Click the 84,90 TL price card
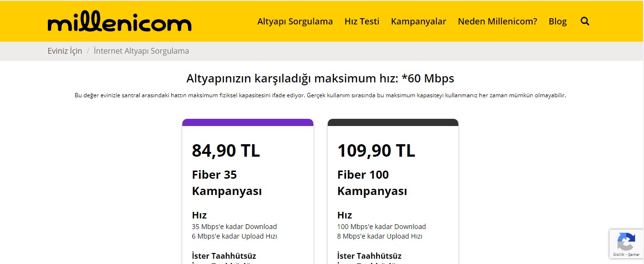Viewport: 644px width, 264px height. 226,150
